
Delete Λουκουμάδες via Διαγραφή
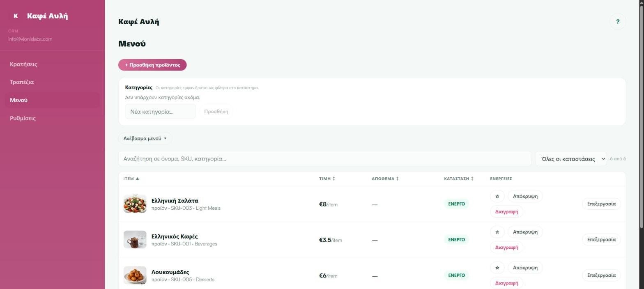pyautogui.click(x=506, y=283)
